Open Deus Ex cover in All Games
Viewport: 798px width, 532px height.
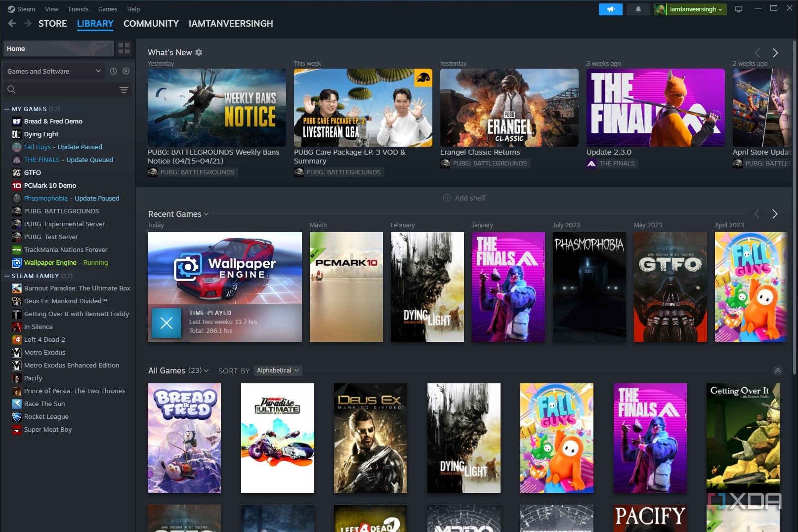click(371, 438)
